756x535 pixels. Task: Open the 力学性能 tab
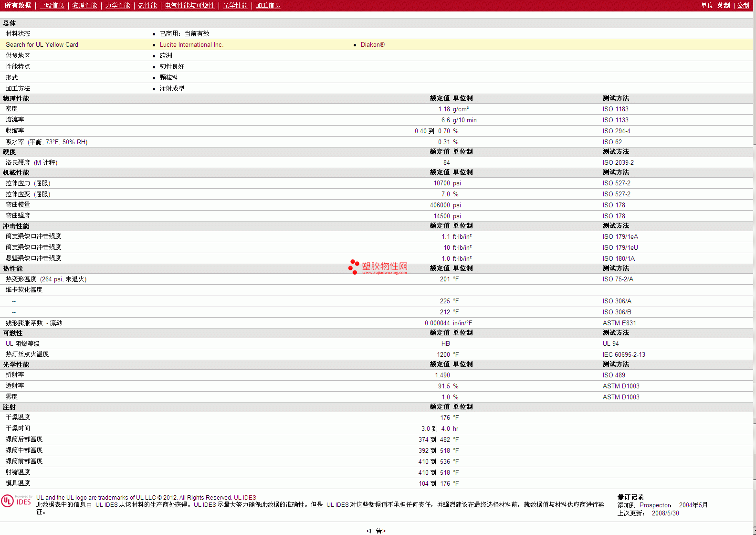coord(117,5)
